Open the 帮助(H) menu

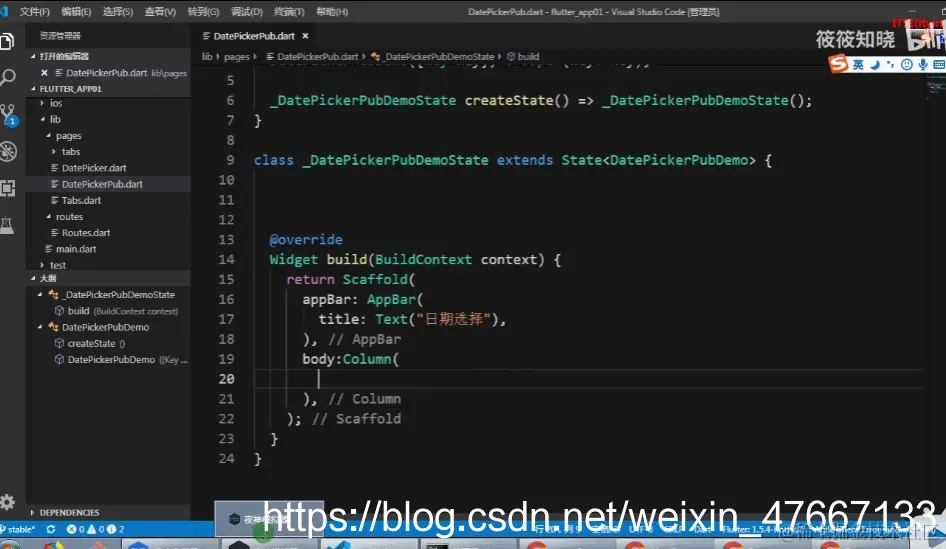pyautogui.click(x=332, y=11)
